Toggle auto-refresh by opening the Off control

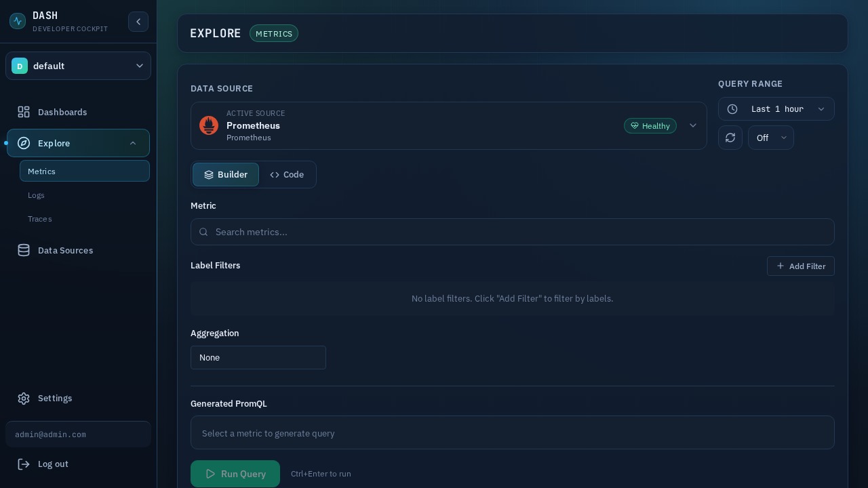coord(771,138)
